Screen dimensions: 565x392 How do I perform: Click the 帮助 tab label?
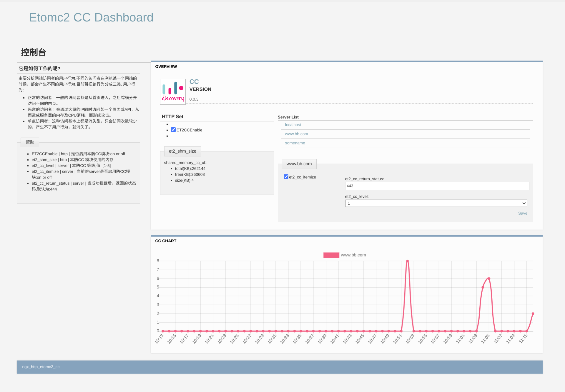30,142
